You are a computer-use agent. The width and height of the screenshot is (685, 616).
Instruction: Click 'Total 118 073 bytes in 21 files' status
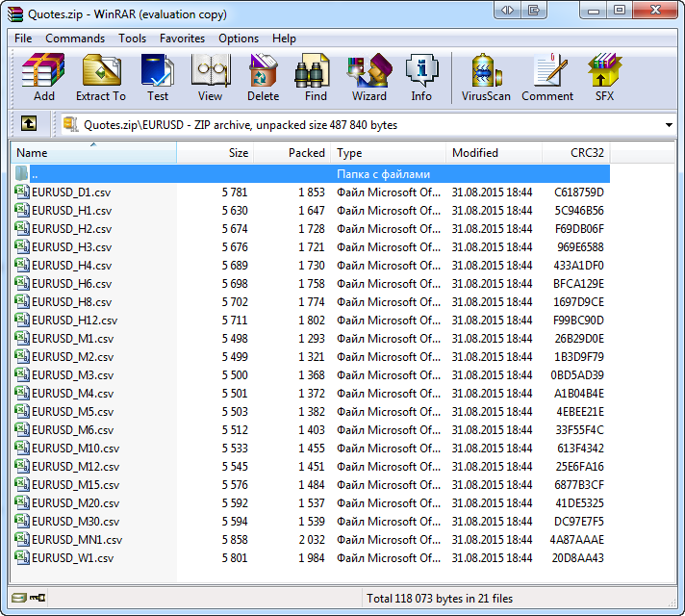point(440,598)
